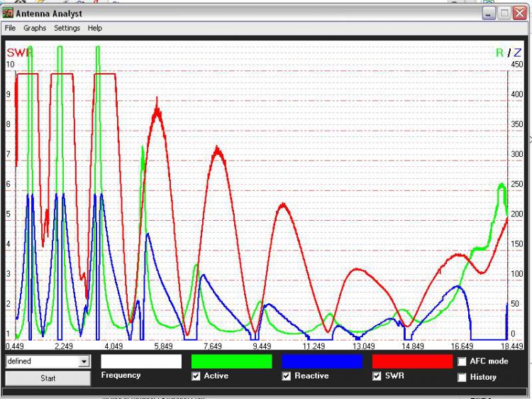The height and width of the screenshot is (399, 532).
Task: Click the Start button
Action: click(48, 378)
